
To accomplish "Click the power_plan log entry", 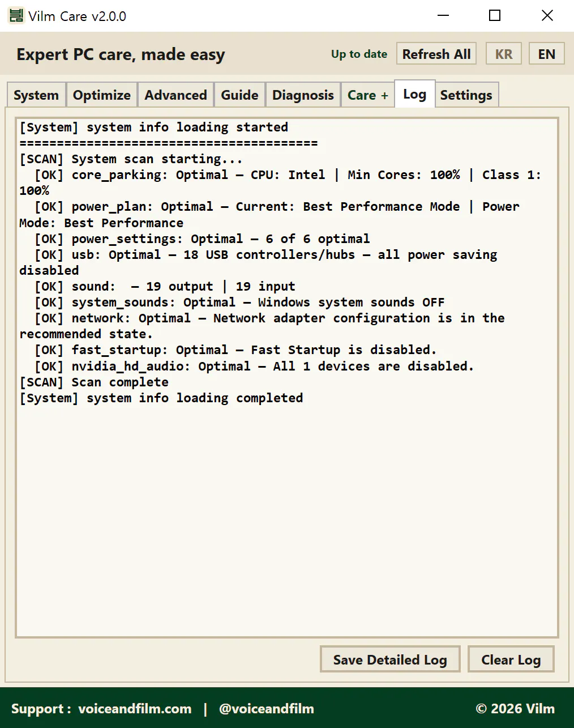I will click(x=269, y=214).
